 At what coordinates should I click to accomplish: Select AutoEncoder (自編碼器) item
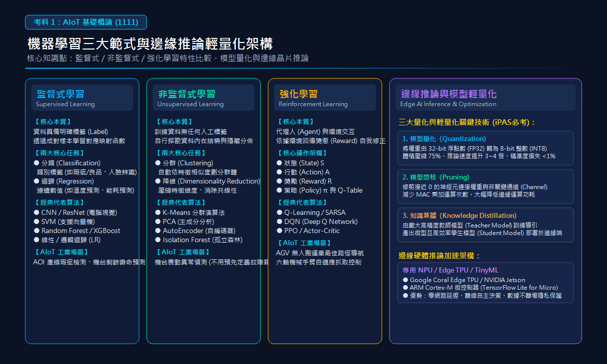point(195,231)
